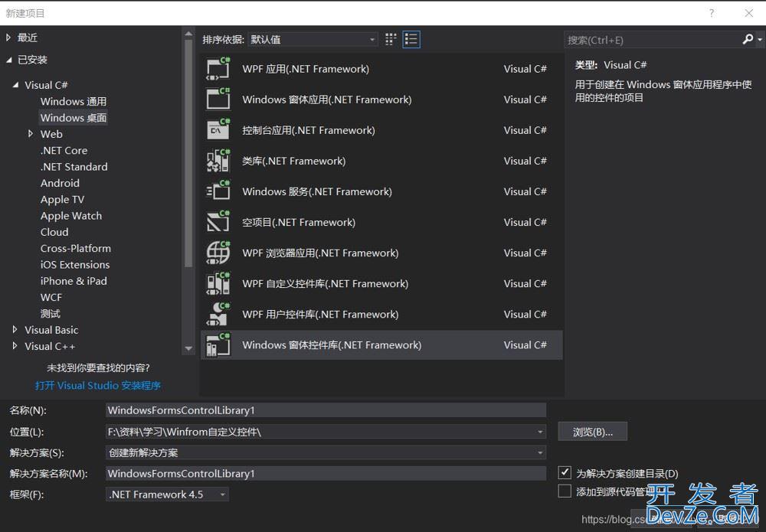Click the Windows 窗体应用 template icon
The image size is (766, 532).
tap(218, 100)
